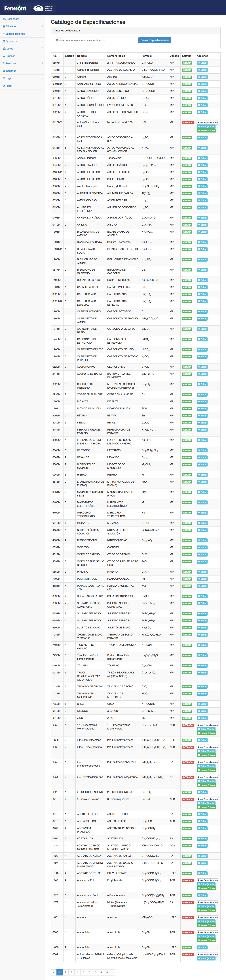Click the Buscar Especificaciones button
Image resolution: width=226 pixels, height=980 pixels.
tap(154, 40)
